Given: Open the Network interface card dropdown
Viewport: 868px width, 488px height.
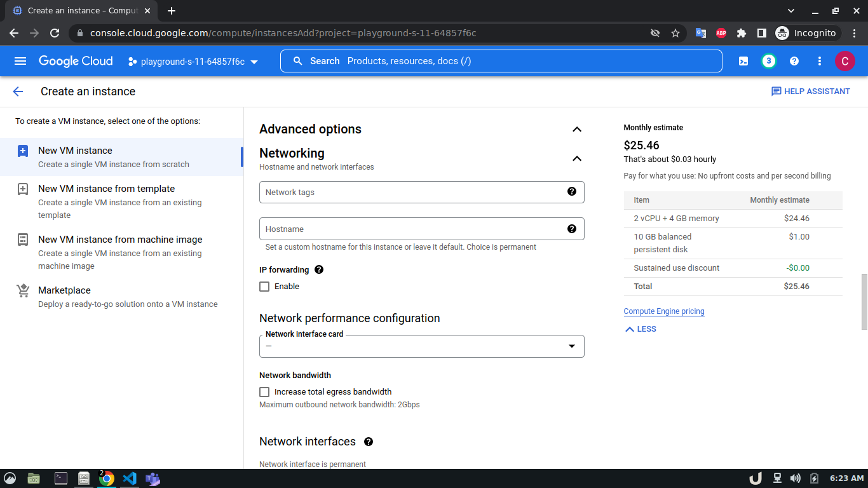Looking at the screenshot, I should pyautogui.click(x=422, y=346).
